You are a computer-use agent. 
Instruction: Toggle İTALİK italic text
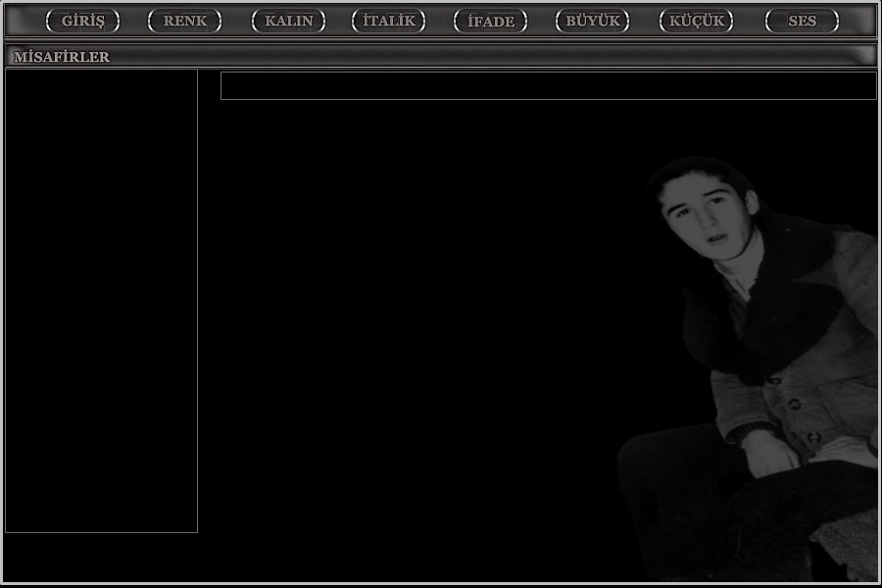coord(389,22)
